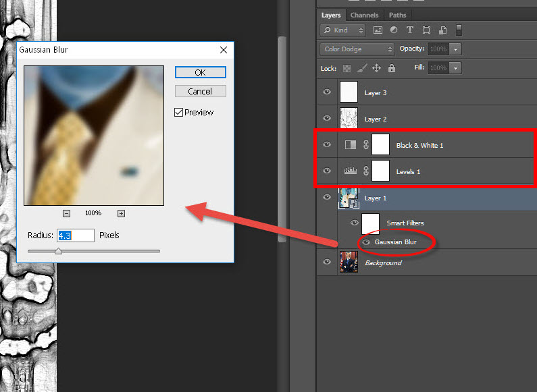Viewport: 537px width, 392px height.
Task: Cancel the Gaussian Blur dialog
Action: point(201,91)
